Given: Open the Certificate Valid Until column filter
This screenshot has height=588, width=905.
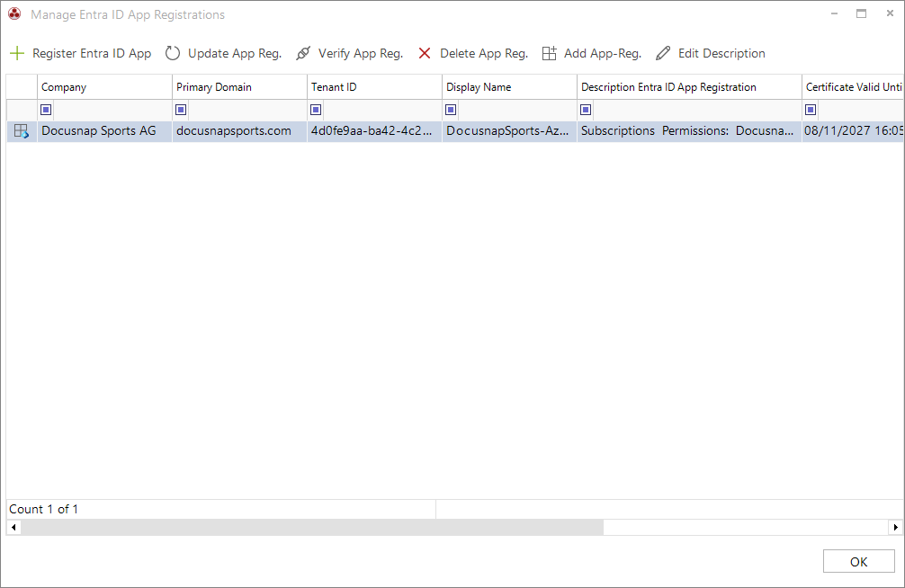Looking at the screenshot, I should pos(811,110).
